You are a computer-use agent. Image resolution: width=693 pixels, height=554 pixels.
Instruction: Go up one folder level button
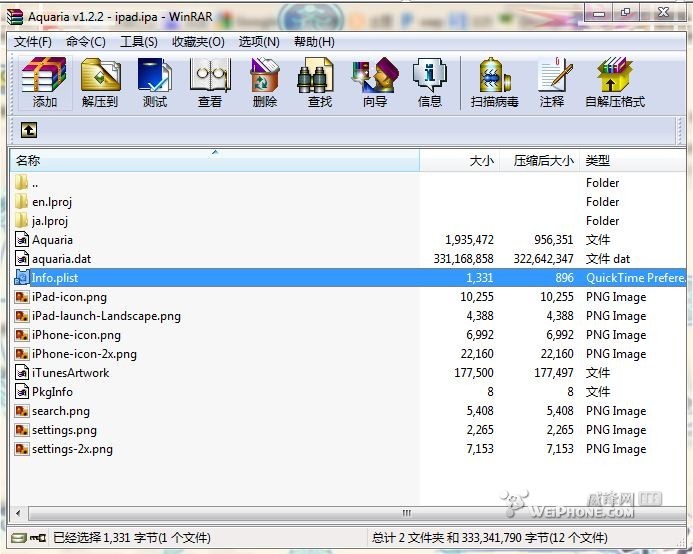pos(29,130)
